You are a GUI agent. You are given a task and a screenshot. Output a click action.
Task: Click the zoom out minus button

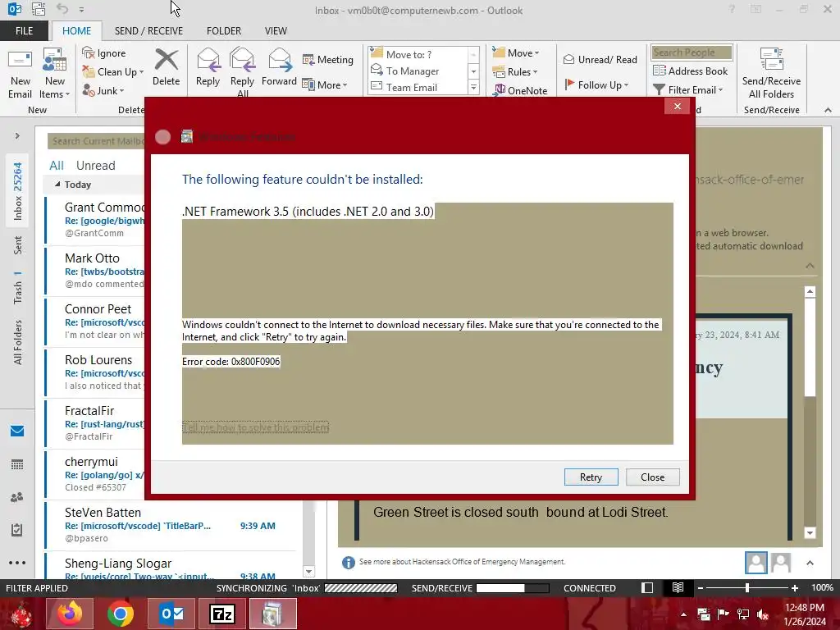[701, 587]
